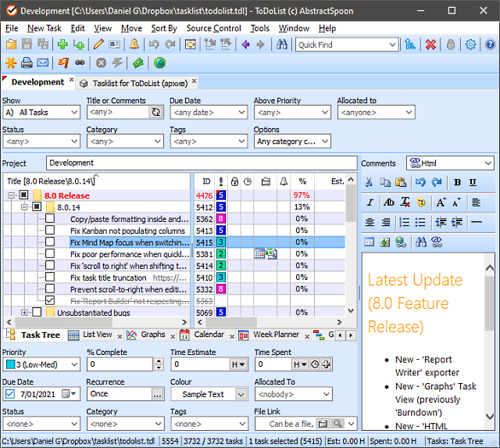Click the Title column header
This screenshot has width=500, height=448.
tap(97, 181)
